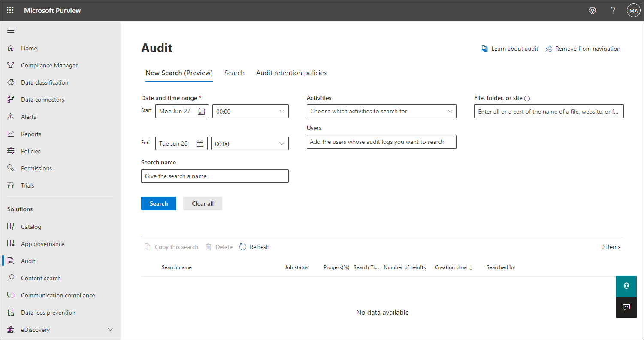Image resolution: width=644 pixels, height=340 pixels.
Task: Switch to the Search tab
Action: point(234,73)
